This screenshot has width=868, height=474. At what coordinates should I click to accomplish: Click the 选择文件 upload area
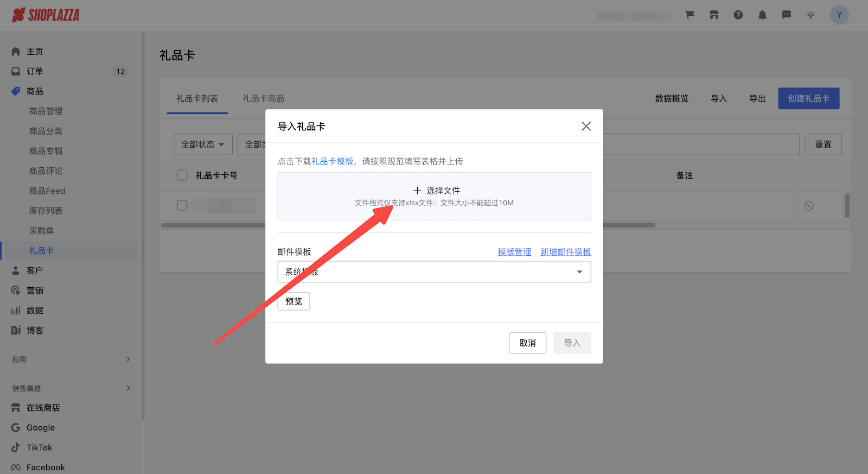[x=434, y=196]
